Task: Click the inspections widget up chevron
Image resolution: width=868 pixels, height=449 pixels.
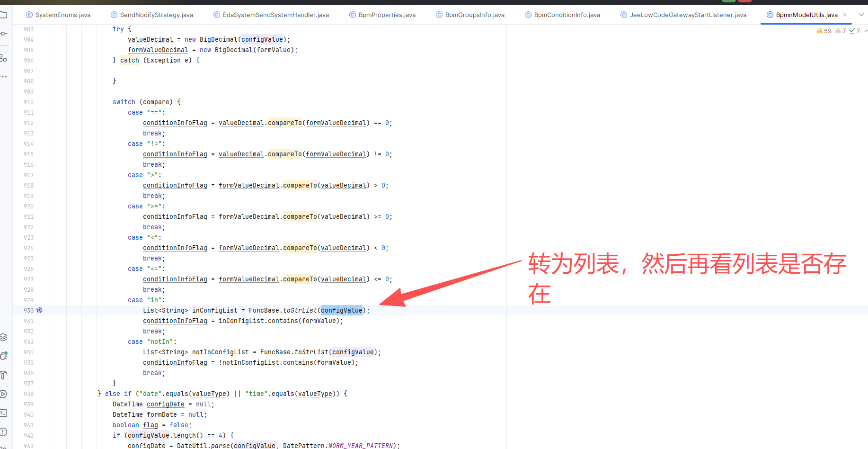Action: coord(866,31)
